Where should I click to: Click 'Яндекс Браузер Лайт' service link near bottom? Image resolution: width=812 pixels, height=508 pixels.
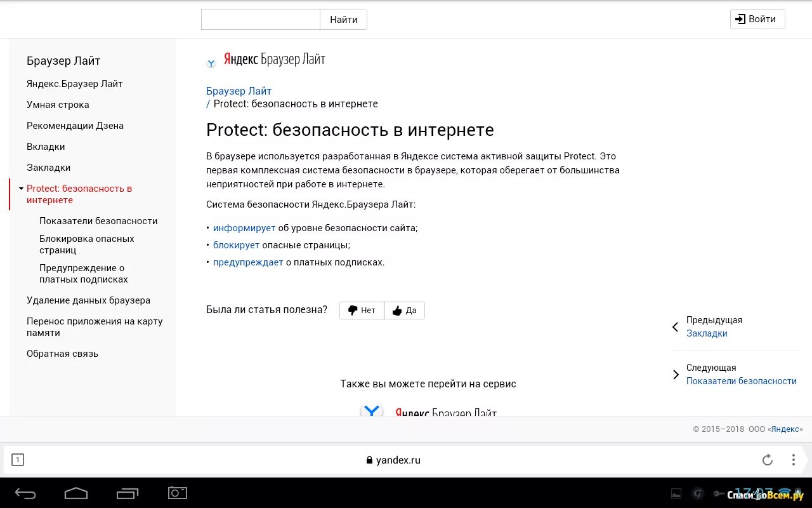pos(446,412)
